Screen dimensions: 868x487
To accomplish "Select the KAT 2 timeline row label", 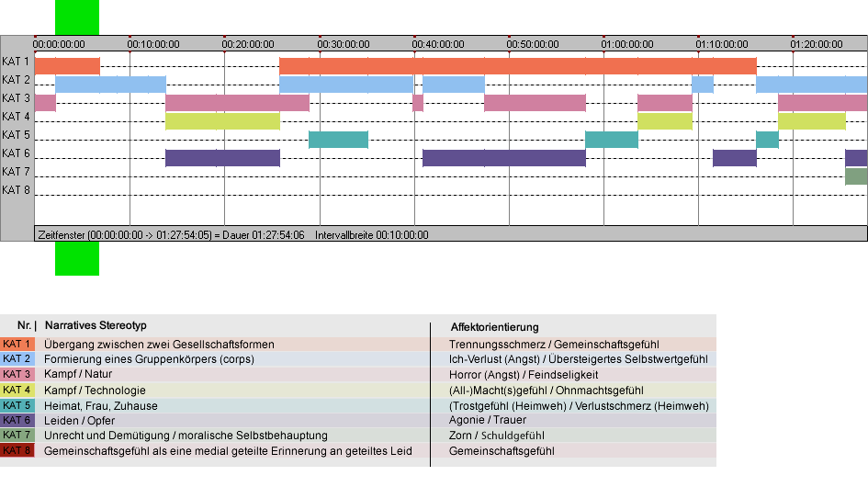I will pos(16,80).
